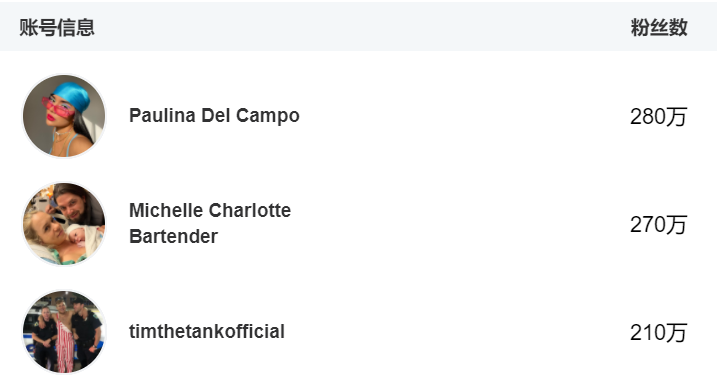This screenshot has width=717, height=384.
Task: Select the Paulina Del Campo row
Action: [358, 116]
